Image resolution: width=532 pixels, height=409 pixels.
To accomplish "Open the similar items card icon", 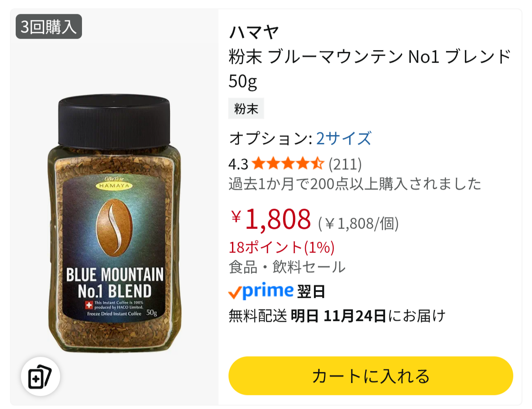I will [40, 376].
